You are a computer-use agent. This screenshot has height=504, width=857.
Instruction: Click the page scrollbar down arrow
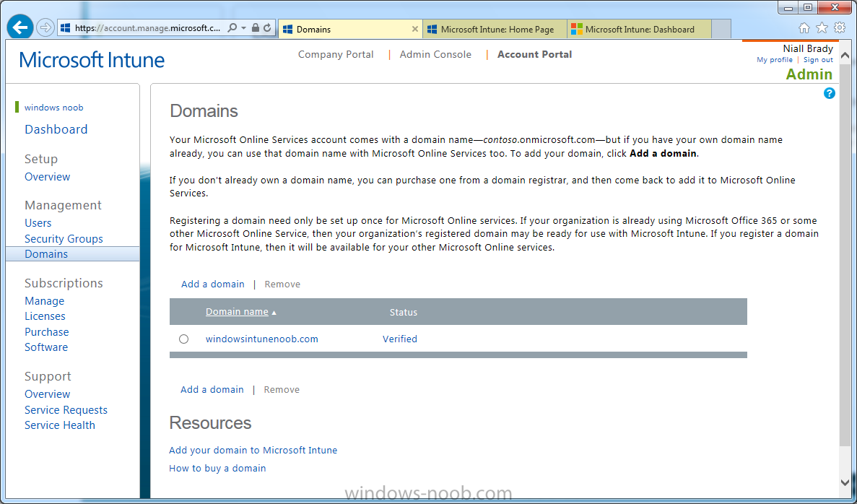(x=845, y=482)
